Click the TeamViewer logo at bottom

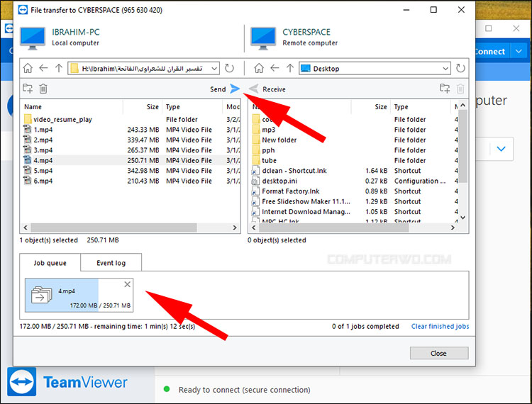click(22, 381)
